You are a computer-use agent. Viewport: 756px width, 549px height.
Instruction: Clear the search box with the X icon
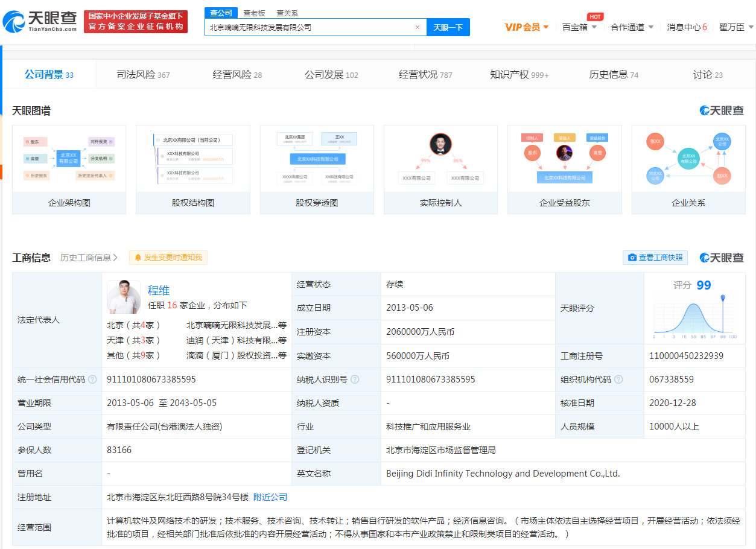417,27
